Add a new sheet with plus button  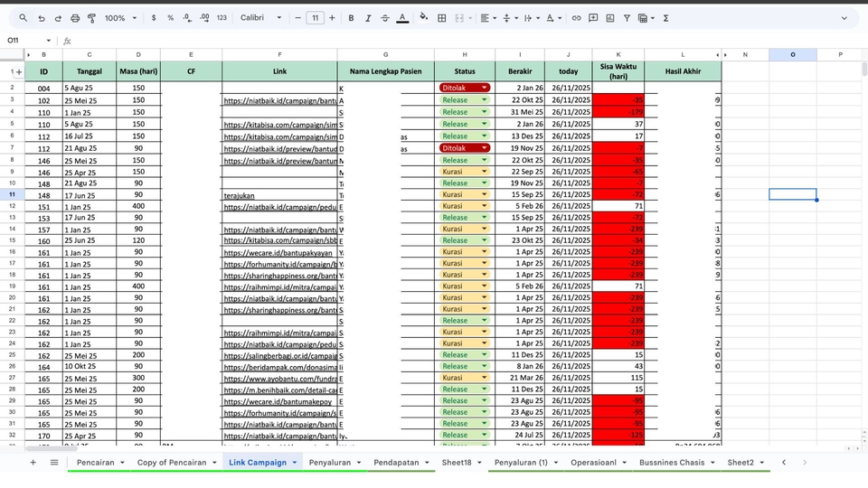[x=33, y=463]
